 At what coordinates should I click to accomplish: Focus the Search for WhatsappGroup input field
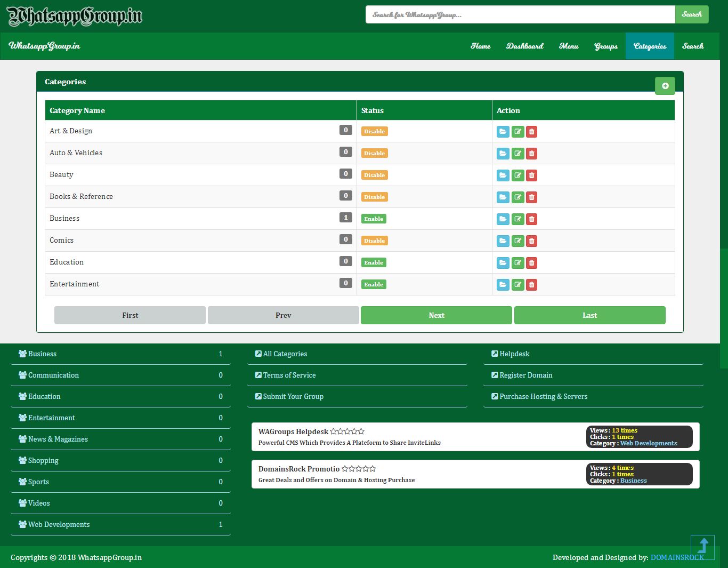point(520,14)
